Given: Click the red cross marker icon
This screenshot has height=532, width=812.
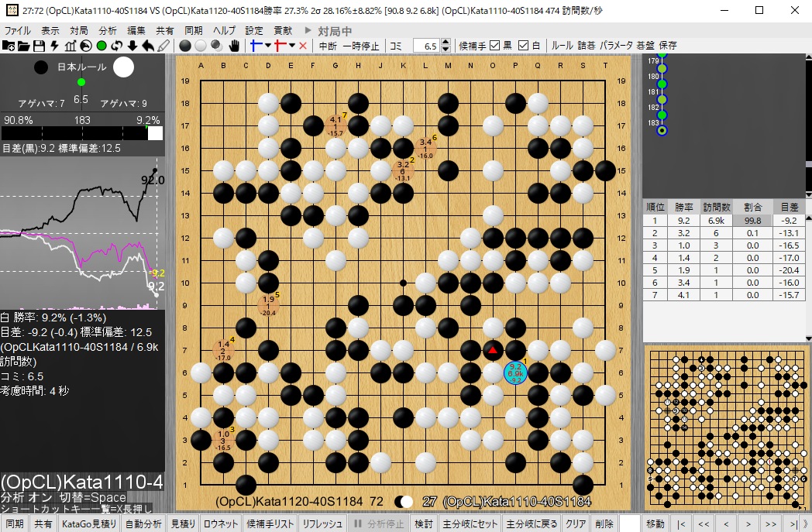Looking at the screenshot, I should click(280, 46).
